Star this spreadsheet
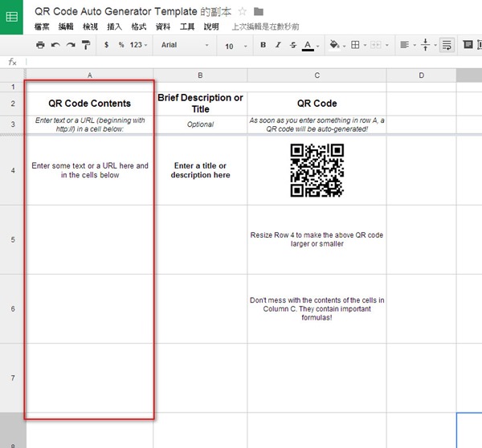Image resolution: width=482 pixels, height=448 pixels. pos(242,12)
